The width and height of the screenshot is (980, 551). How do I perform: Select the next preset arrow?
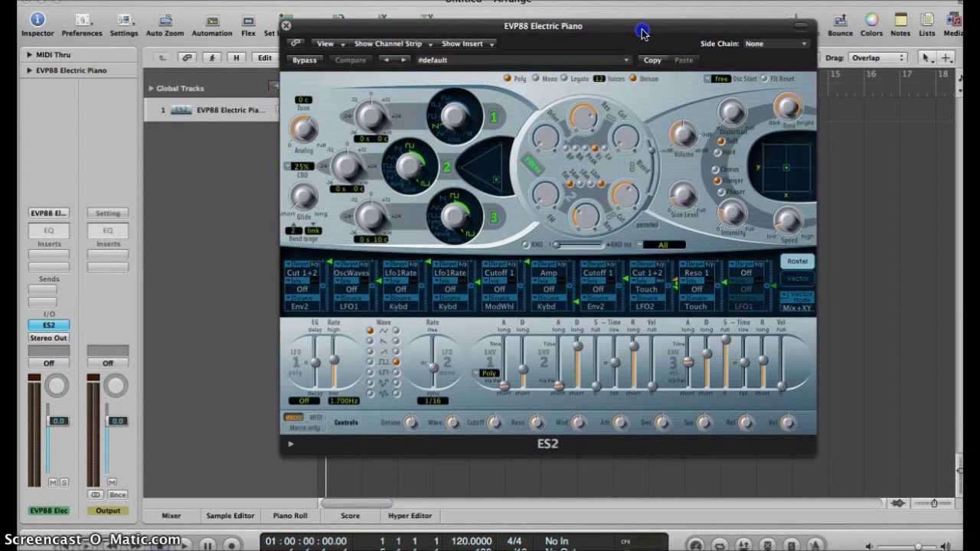click(403, 60)
